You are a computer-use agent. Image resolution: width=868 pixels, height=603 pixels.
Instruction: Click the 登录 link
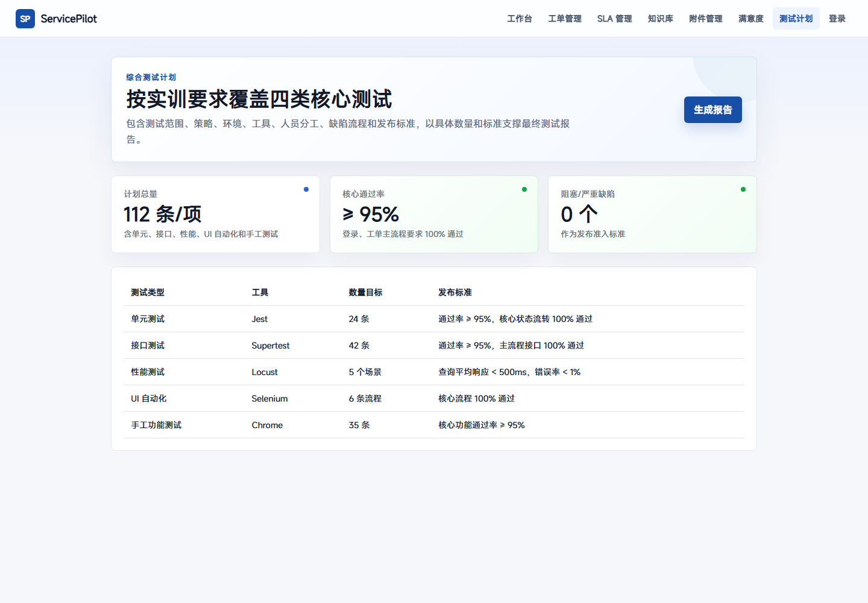click(x=837, y=19)
